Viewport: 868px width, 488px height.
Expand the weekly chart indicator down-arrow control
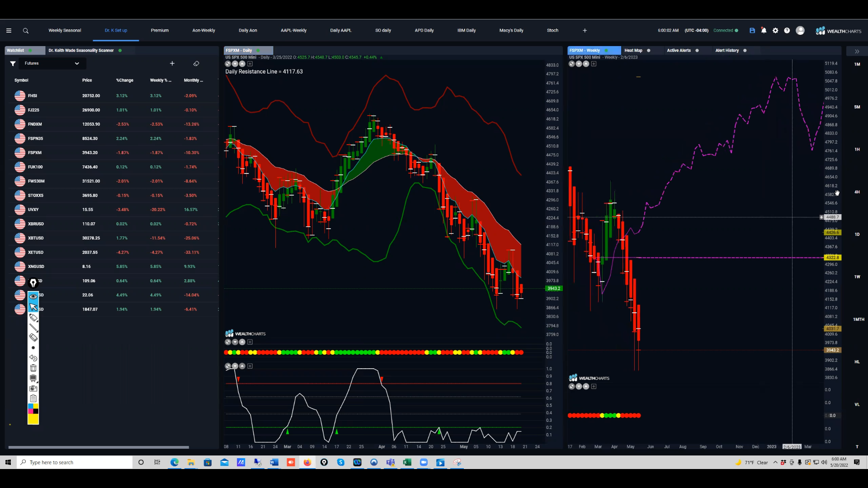coord(579,64)
